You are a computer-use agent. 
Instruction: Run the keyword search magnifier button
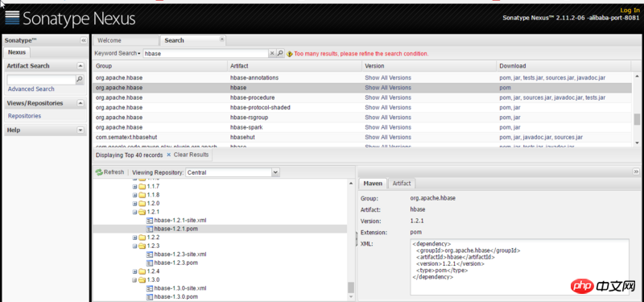point(280,53)
